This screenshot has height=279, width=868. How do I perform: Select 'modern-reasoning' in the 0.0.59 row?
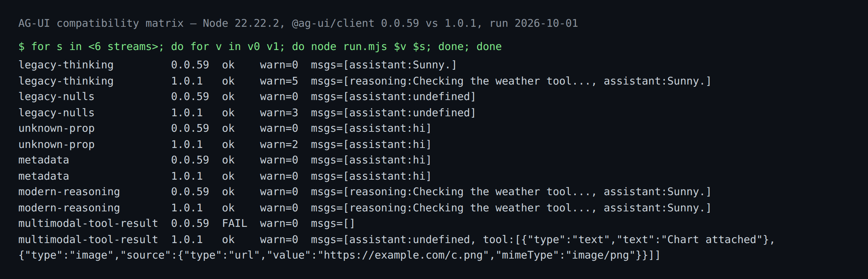tap(69, 192)
